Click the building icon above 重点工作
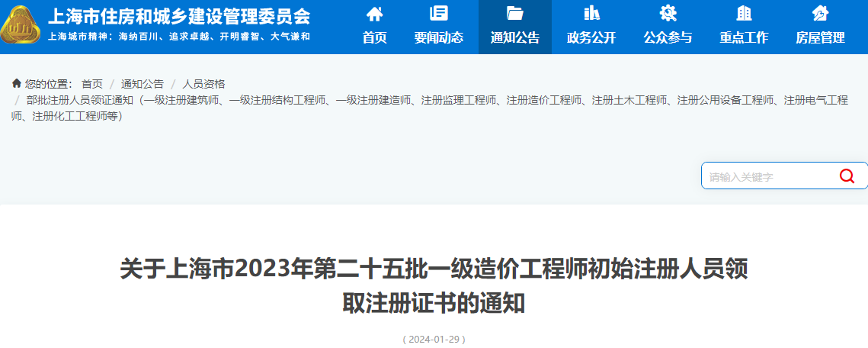 [x=744, y=13]
